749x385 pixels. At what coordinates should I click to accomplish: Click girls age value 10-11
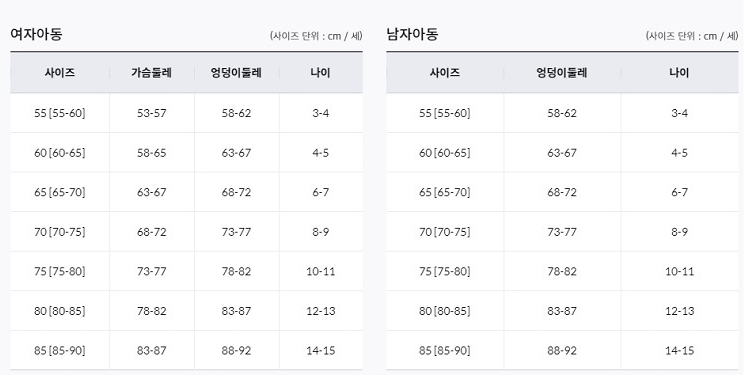pyautogui.click(x=321, y=271)
